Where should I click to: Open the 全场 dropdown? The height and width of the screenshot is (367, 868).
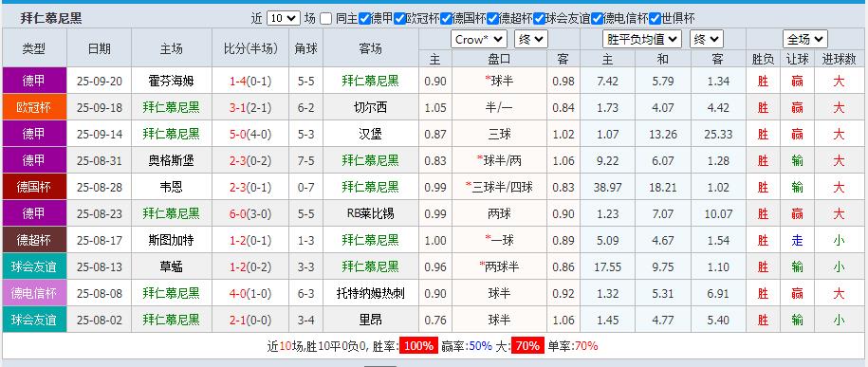click(x=804, y=39)
